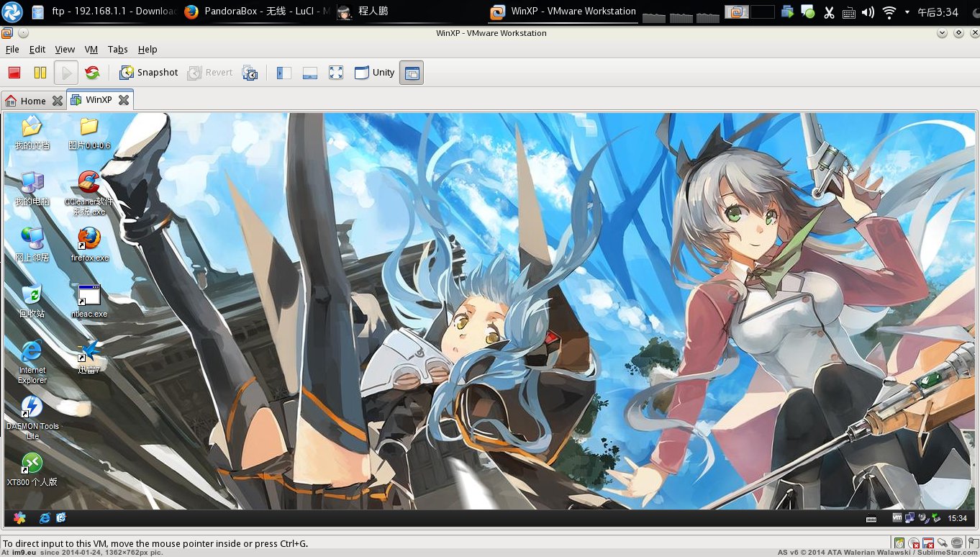
Task: Enter full screen mode icon
Action: (336, 73)
